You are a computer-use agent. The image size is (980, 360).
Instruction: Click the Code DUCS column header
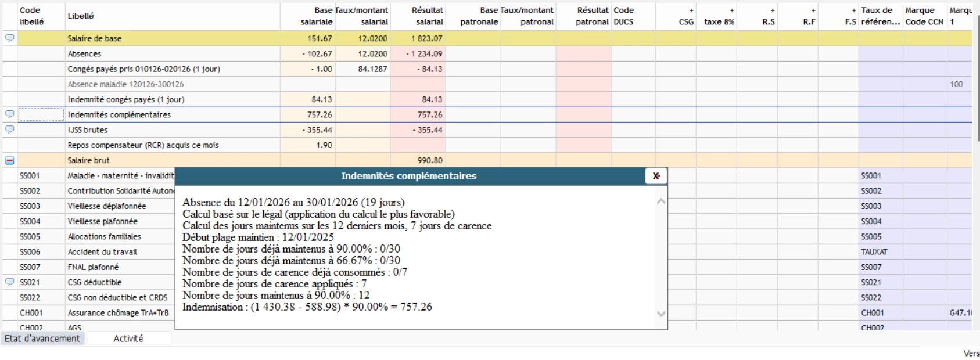click(633, 16)
